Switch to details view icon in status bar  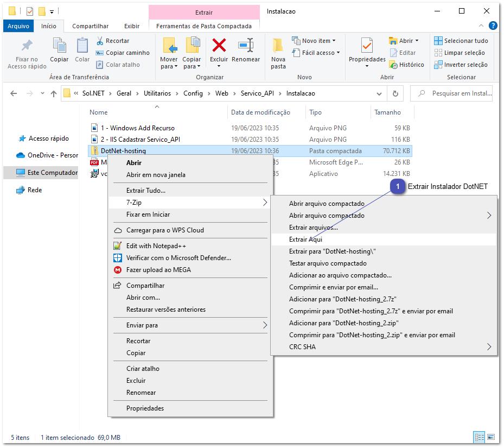(479, 437)
